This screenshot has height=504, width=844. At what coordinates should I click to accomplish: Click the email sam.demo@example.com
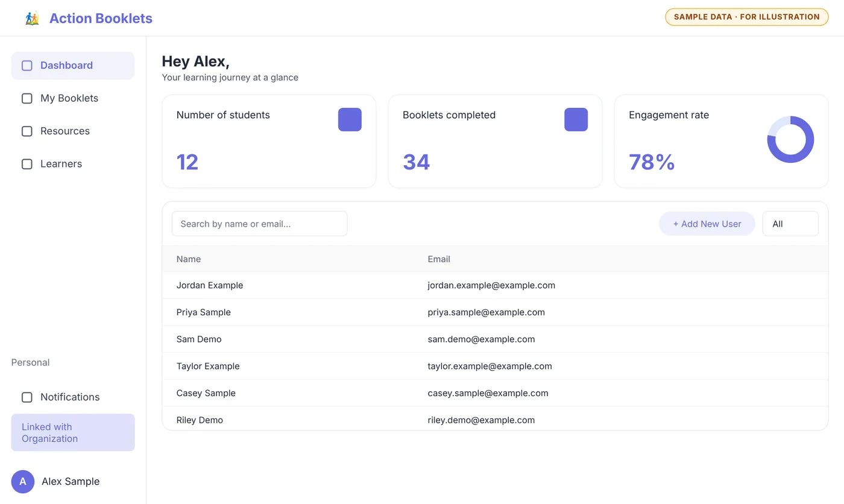(x=481, y=339)
